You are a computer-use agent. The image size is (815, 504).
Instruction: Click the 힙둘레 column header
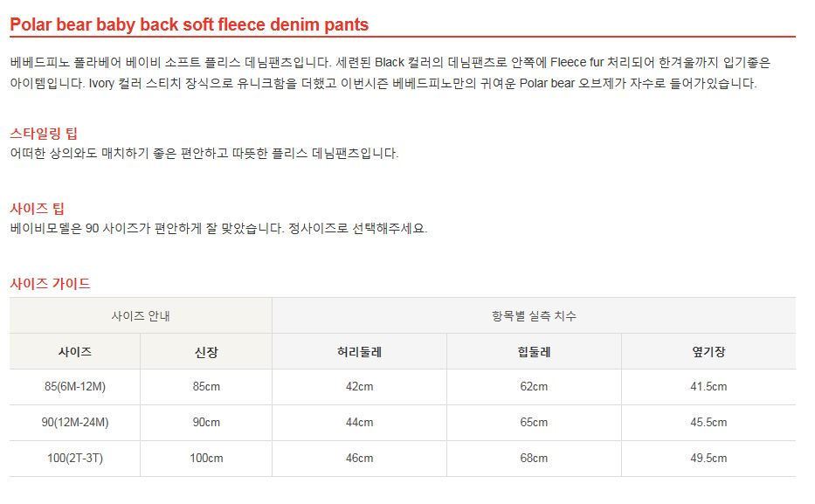[x=534, y=351]
